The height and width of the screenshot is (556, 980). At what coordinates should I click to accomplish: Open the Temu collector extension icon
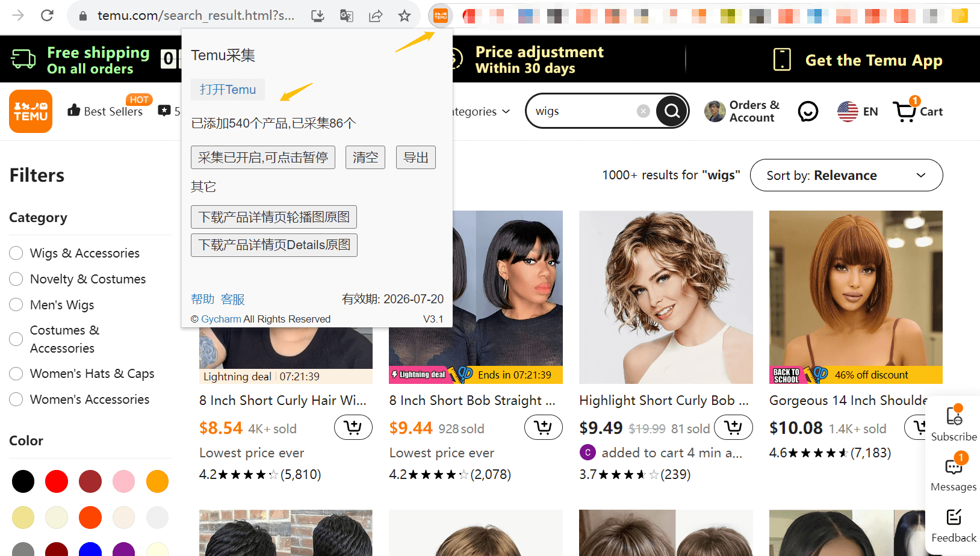(441, 16)
